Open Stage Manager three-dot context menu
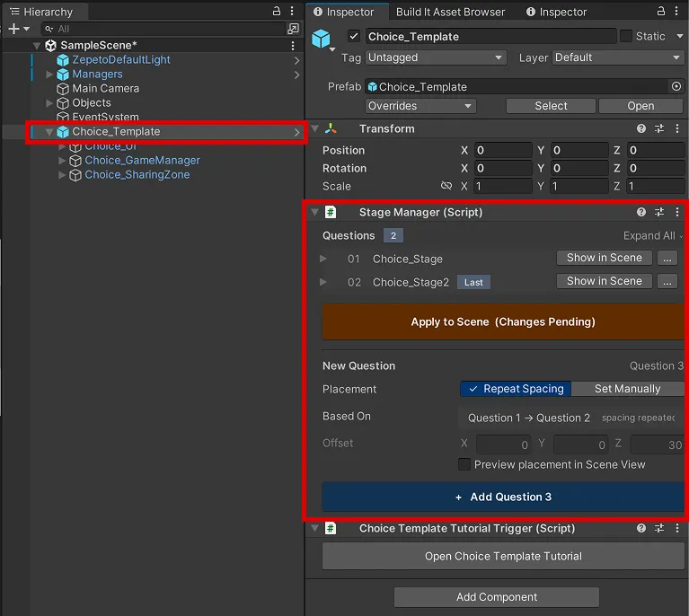The width and height of the screenshot is (689, 616). 676,212
